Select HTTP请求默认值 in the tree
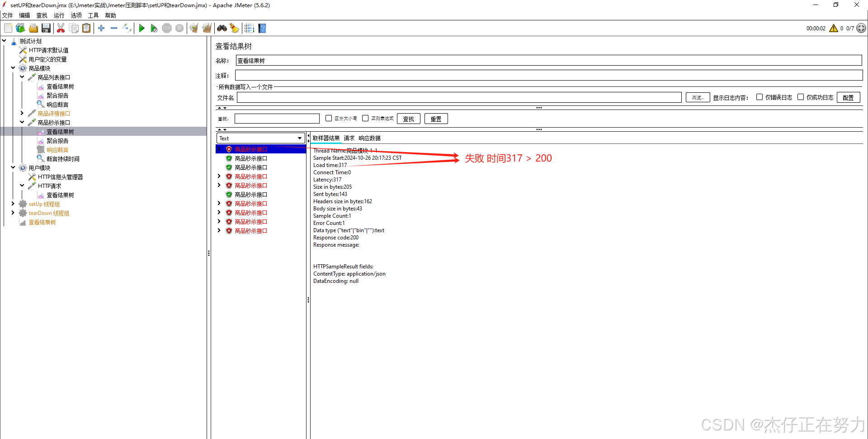Screen dimensions: 868x439 [48, 50]
